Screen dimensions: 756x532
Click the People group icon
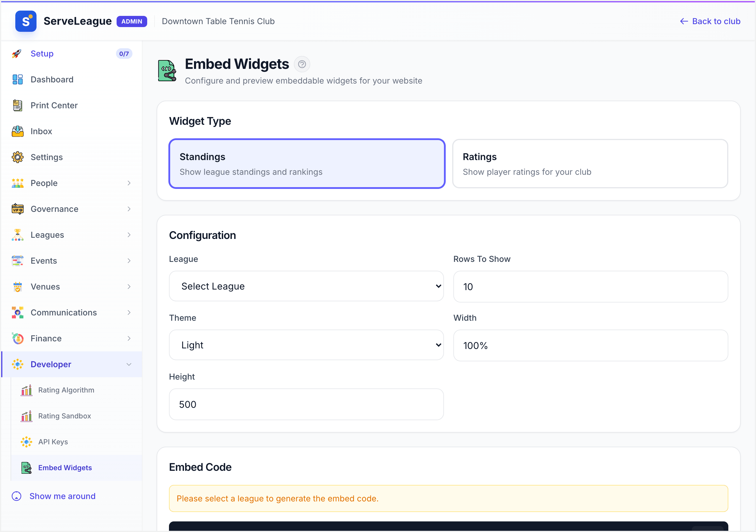point(17,183)
